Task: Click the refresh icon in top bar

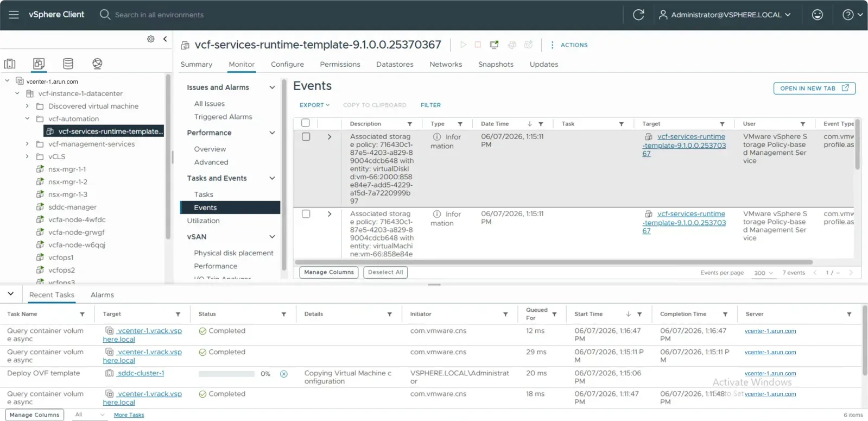Action: pyautogui.click(x=638, y=15)
